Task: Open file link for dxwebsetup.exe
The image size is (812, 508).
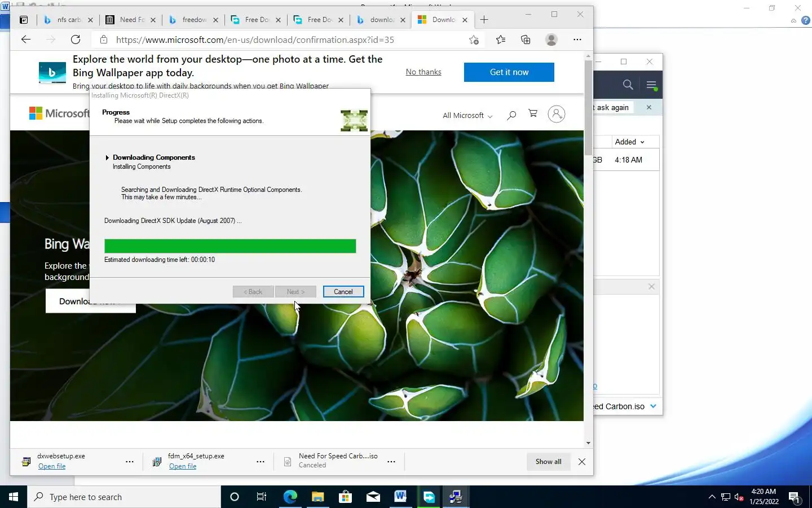Action: tap(52, 466)
